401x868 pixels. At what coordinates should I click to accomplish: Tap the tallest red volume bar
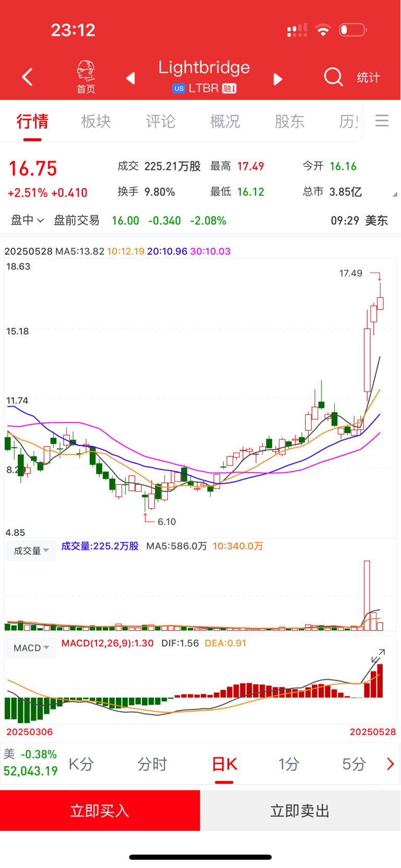tap(367, 595)
